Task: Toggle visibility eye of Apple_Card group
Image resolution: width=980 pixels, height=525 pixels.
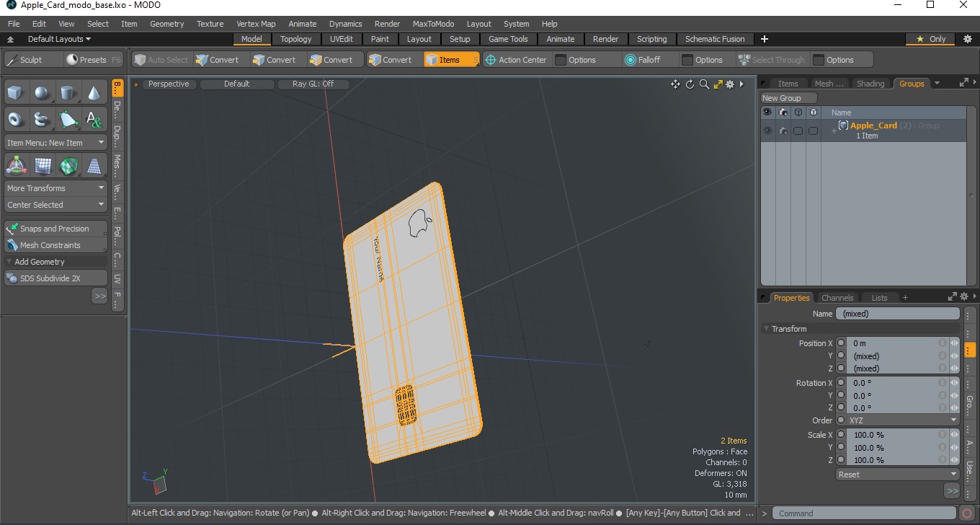Action: (x=767, y=131)
